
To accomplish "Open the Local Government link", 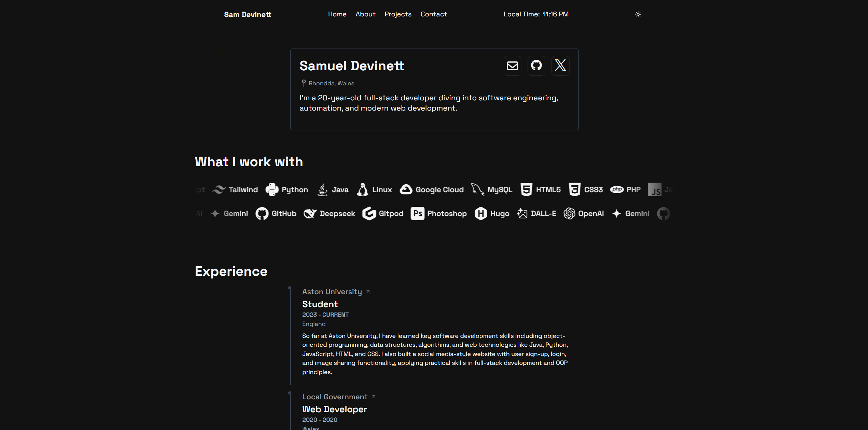I will point(335,397).
